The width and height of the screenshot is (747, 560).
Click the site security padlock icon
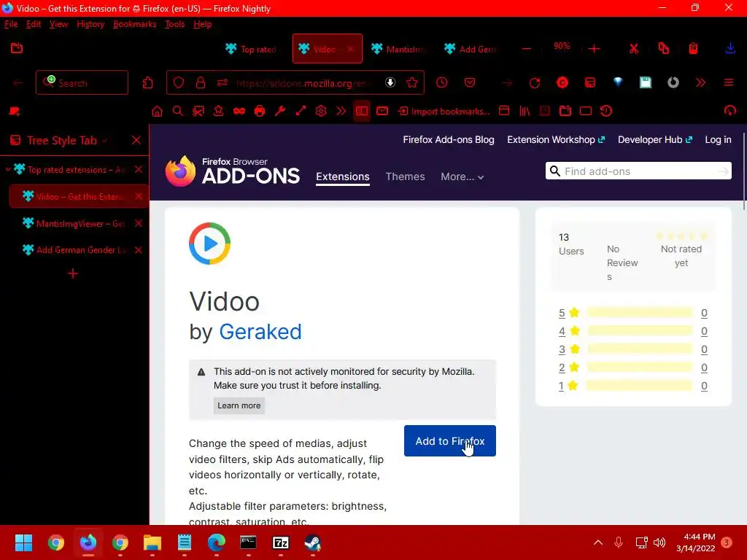click(201, 83)
